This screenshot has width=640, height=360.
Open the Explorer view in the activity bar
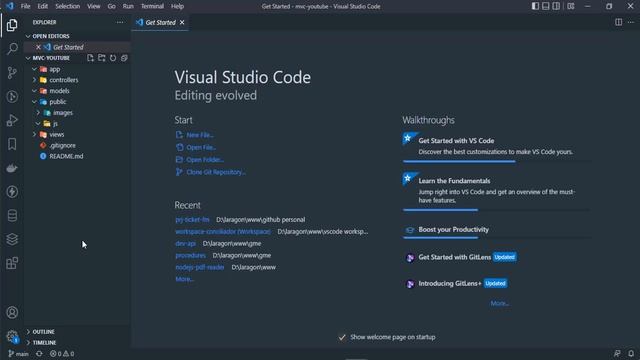pos(12,25)
